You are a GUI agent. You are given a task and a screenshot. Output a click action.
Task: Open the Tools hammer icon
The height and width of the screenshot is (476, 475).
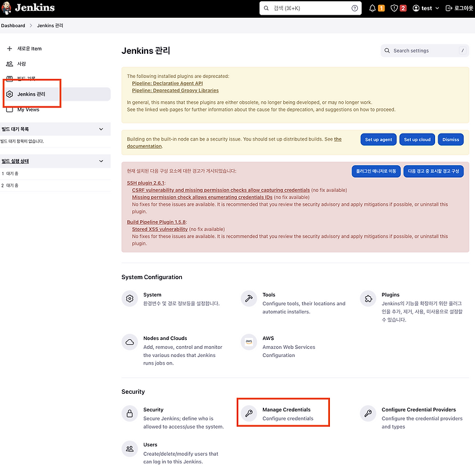point(249,299)
